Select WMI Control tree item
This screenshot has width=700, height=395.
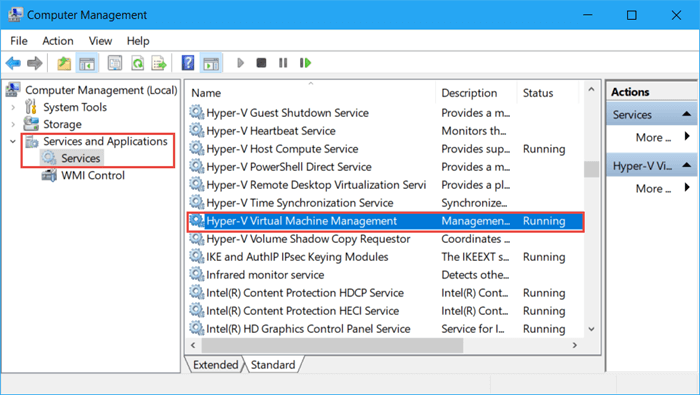pyautogui.click(x=93, y=175)
